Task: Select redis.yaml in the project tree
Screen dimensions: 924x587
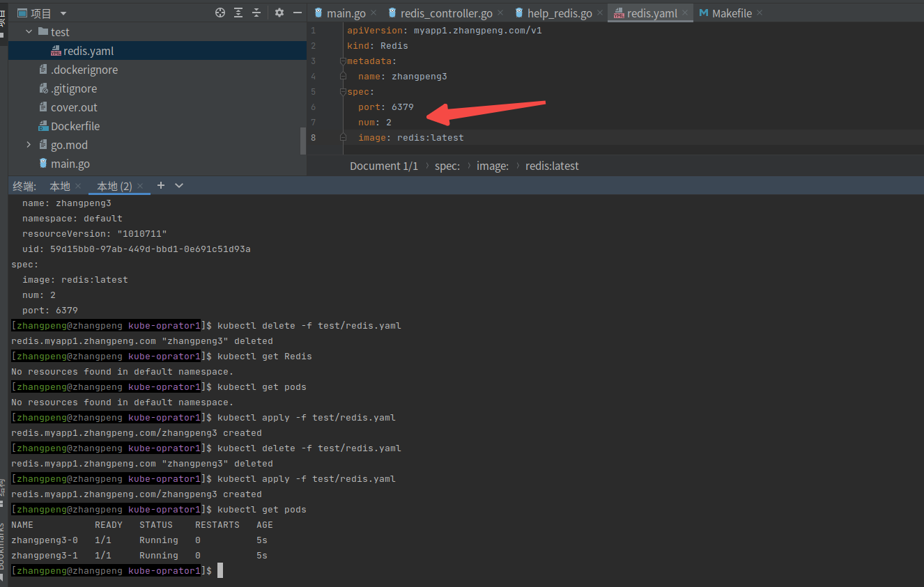Action: 88,51
